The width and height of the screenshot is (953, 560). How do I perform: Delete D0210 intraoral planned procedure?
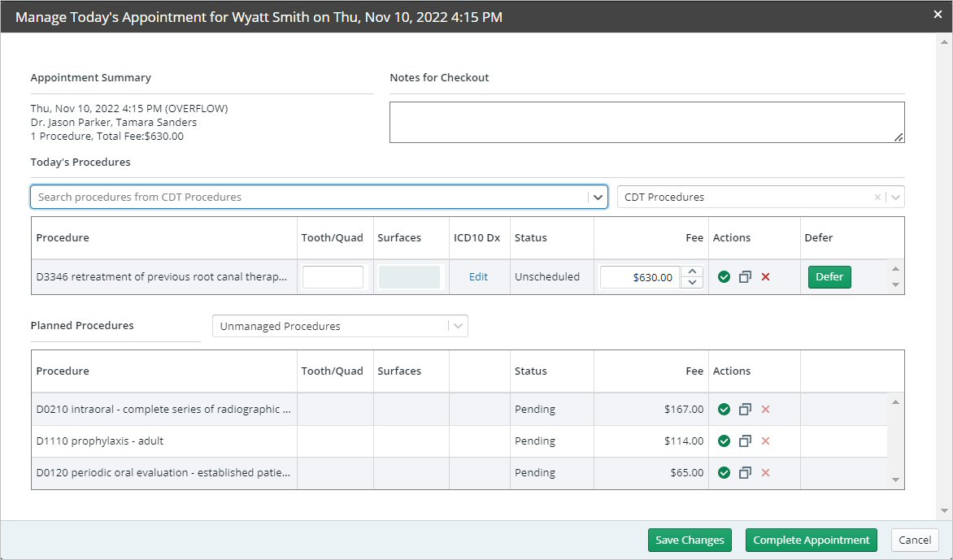click(x=766, y=410)
